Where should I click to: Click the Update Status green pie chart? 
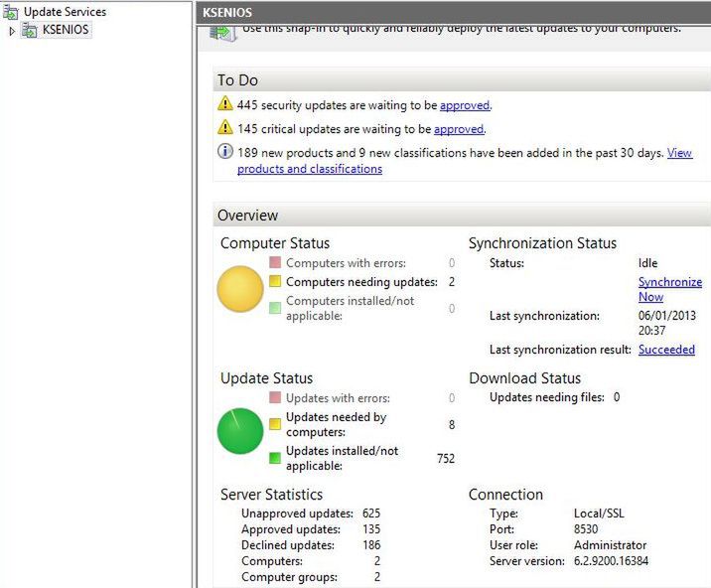pos(240,431)
